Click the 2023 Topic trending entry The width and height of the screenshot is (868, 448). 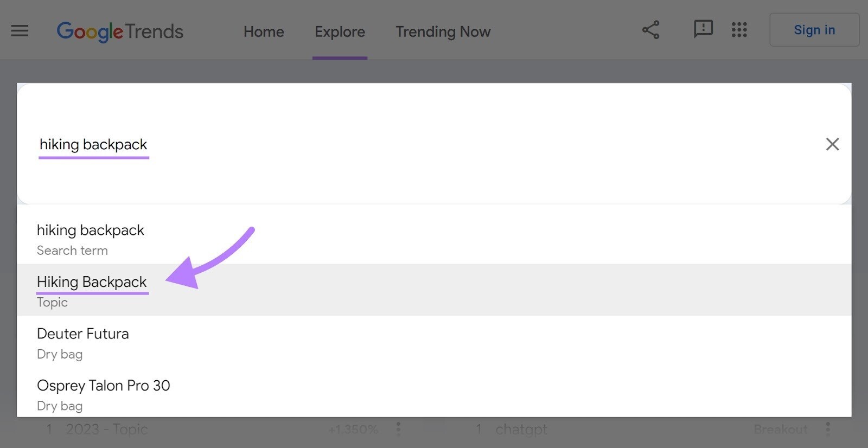pyautogui.click(x=106, y=429)
